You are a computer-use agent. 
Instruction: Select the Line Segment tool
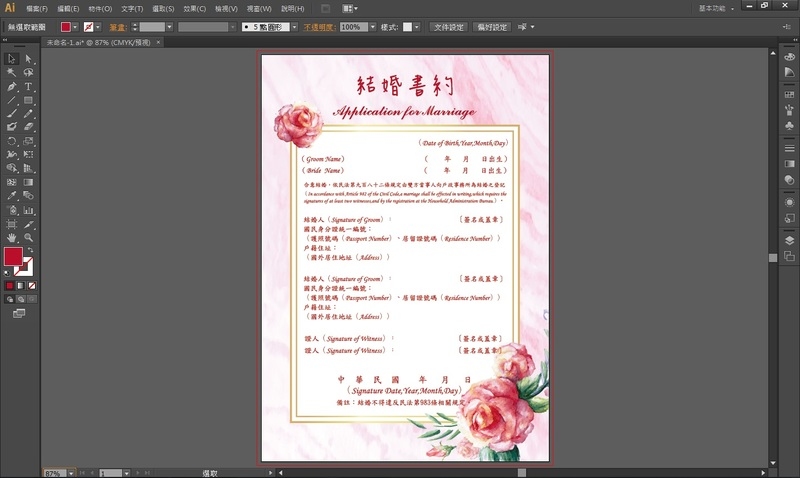click(x=11, y=100)
